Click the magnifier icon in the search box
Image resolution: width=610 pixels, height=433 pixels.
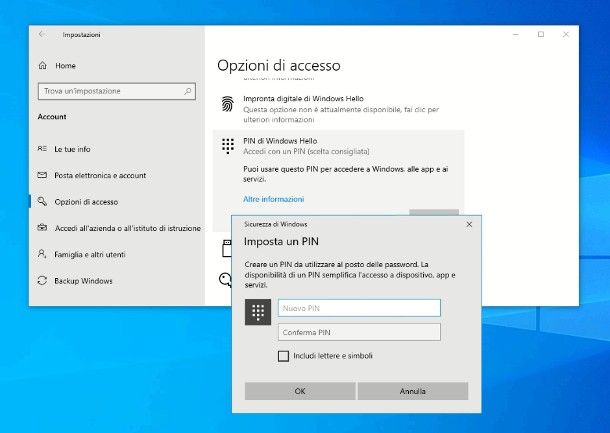188,91
